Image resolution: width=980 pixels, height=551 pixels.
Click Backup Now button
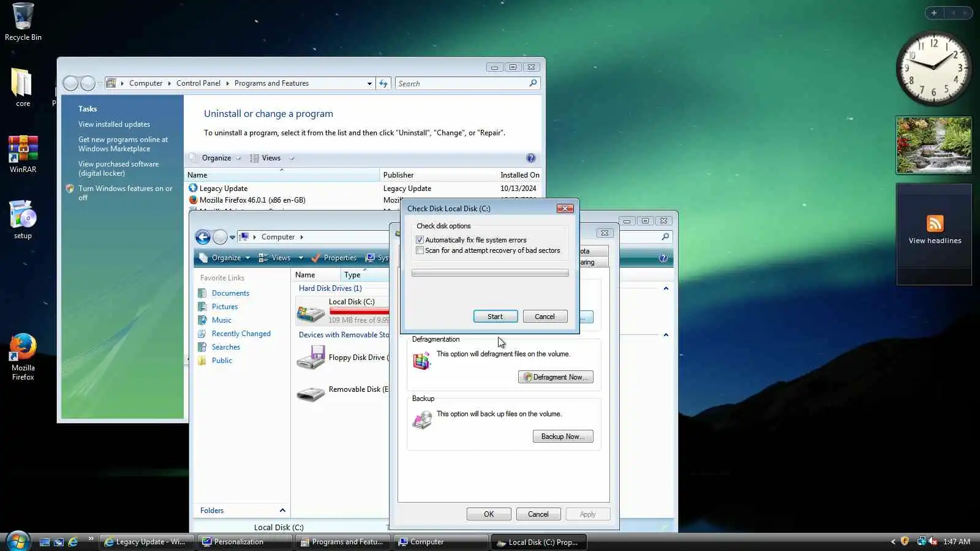pos(563,437)
